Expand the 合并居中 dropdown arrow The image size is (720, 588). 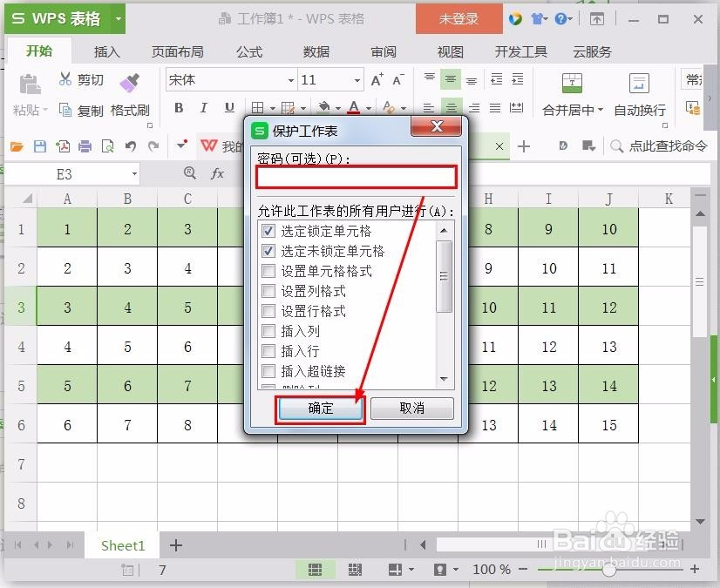pyautogui.click(x=601, y=110)
